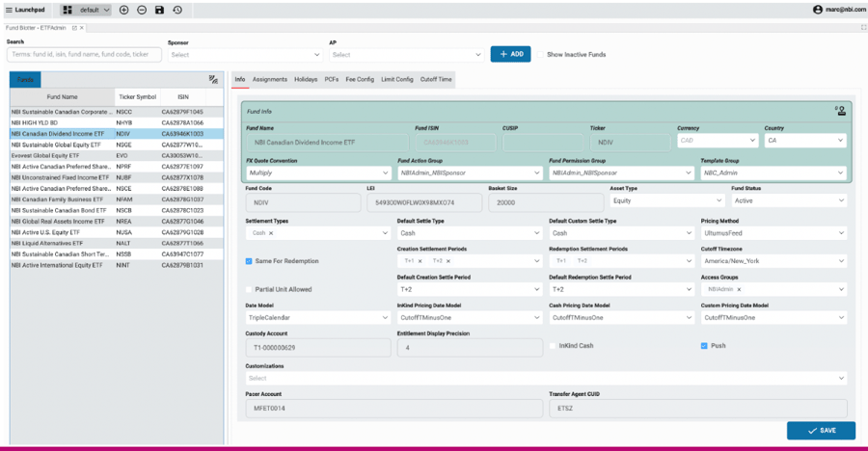
Task: Restore layout with the history clock icon
Action: (177, 10)
